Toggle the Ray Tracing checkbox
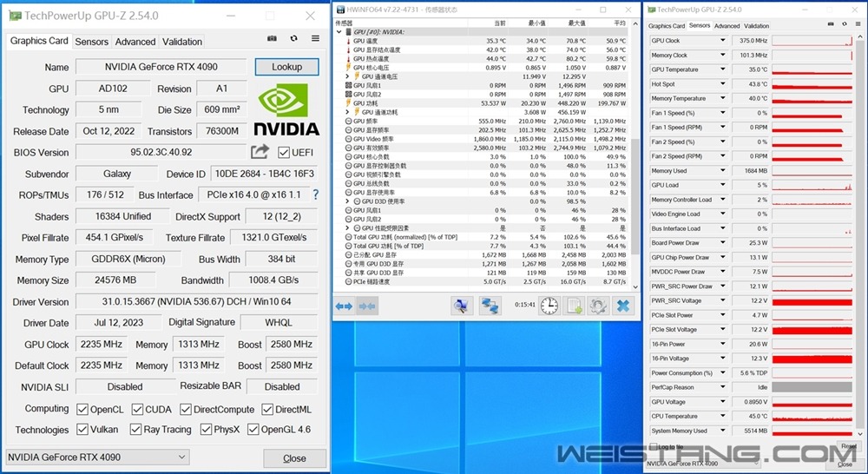The height and width of the screenshot is (474, 868). [x=135, y=429]
